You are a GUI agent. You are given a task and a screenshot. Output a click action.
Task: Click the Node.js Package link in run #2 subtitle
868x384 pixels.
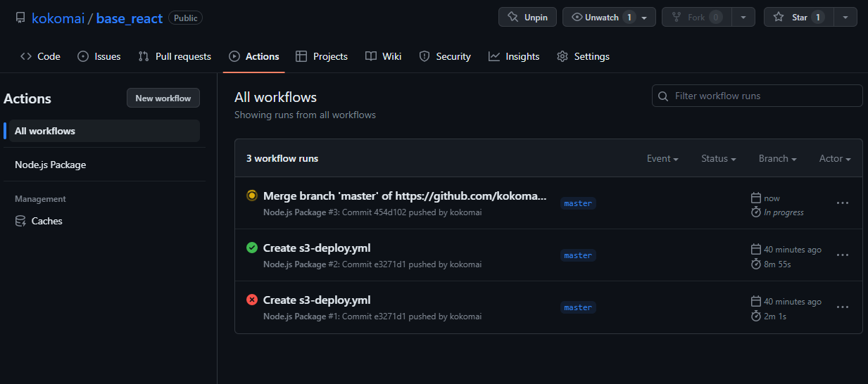(295, 264)
